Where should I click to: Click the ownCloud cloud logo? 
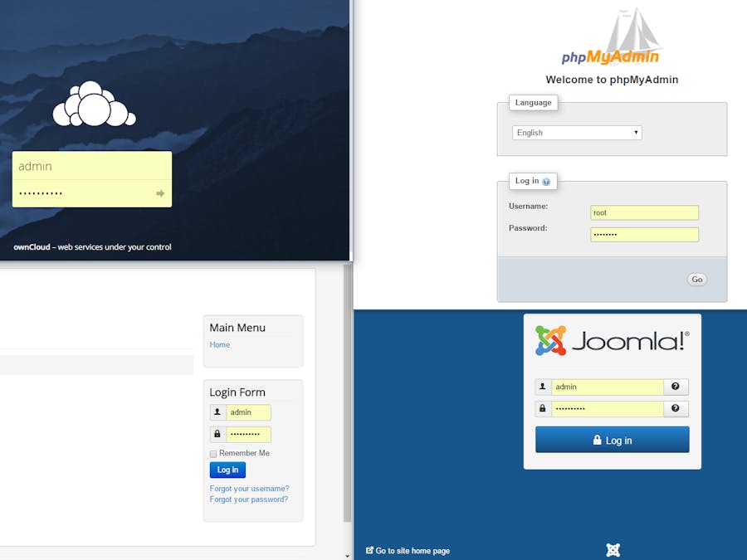tap(94, 105)
